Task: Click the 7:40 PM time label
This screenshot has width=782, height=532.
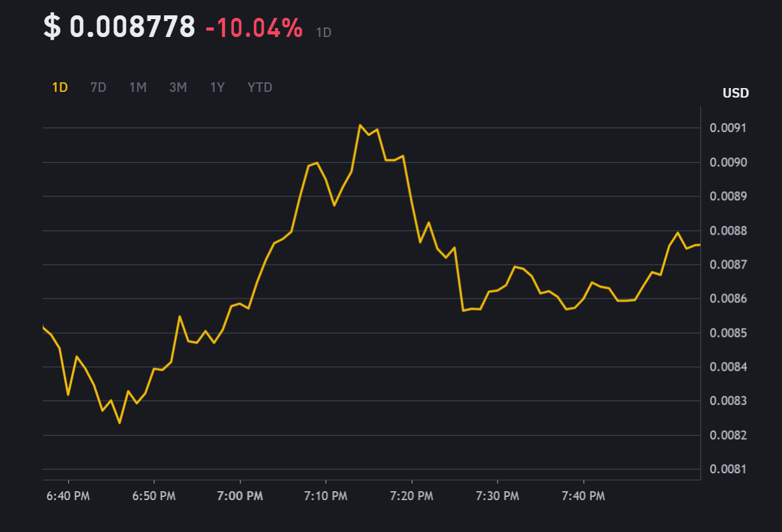Action: click(x=584, y=496)
